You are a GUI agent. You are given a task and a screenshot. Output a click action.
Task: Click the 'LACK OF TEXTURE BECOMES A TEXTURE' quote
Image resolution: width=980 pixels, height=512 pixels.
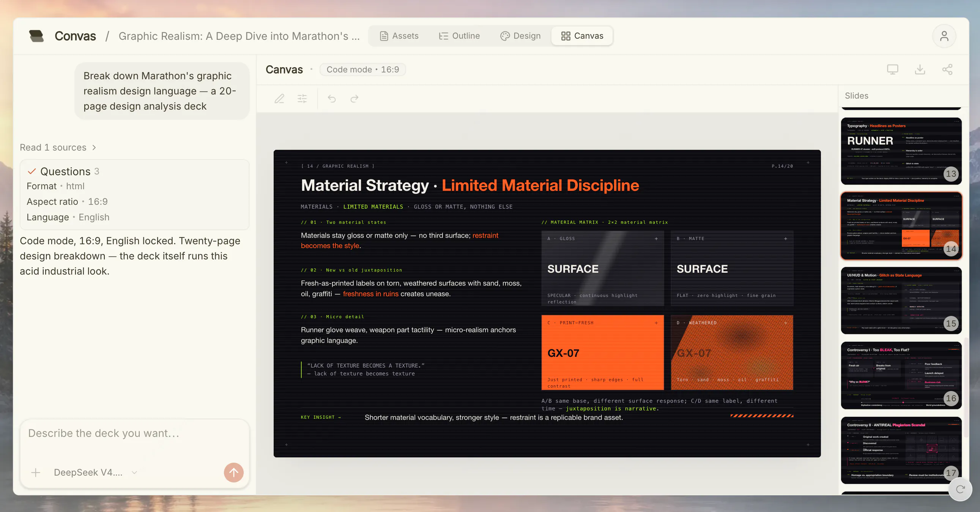[366, 366]
